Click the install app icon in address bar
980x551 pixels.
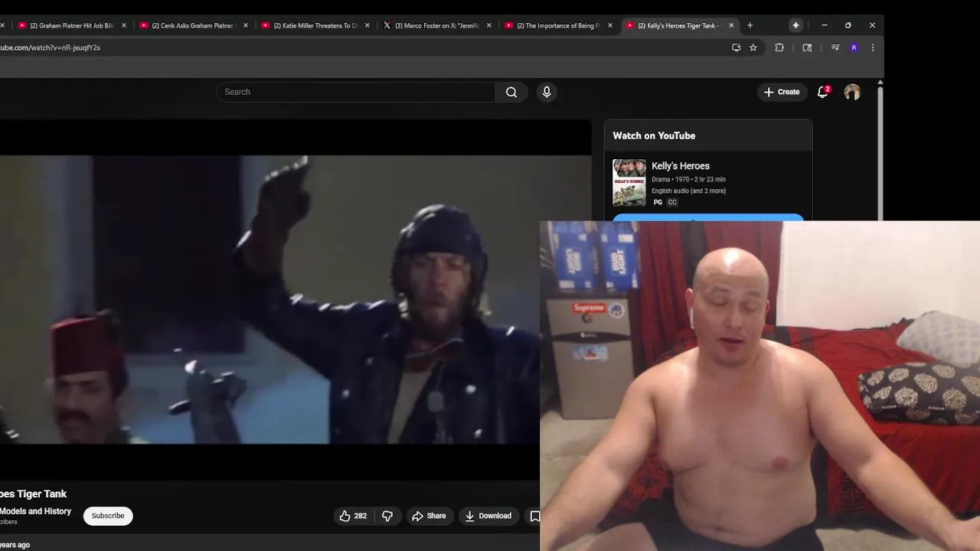tap(736, 47)
